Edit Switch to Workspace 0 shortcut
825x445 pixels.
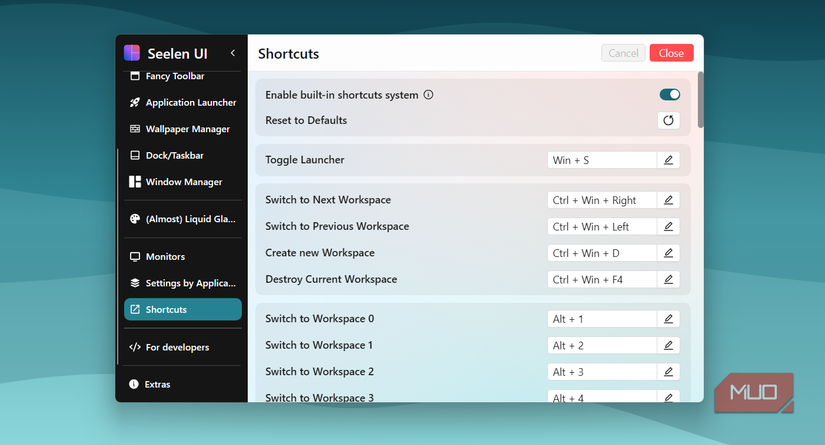[x=668, y=319]
